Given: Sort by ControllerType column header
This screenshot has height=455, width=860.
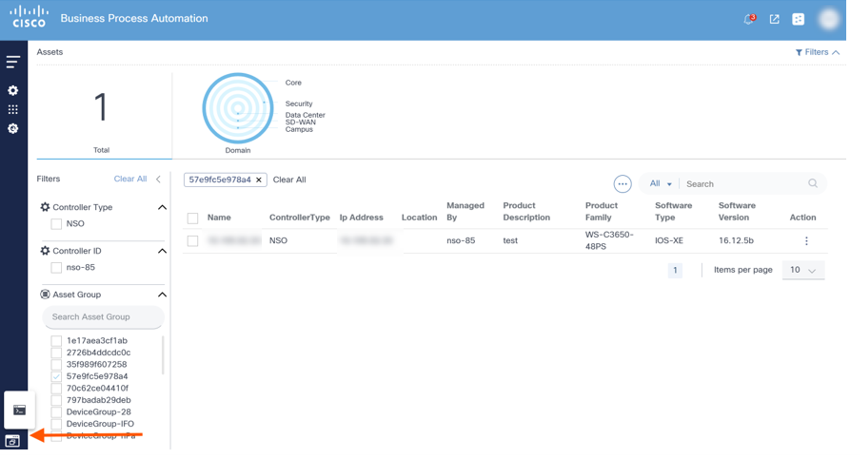Looking at the screenshot, I should click(299, 218).
